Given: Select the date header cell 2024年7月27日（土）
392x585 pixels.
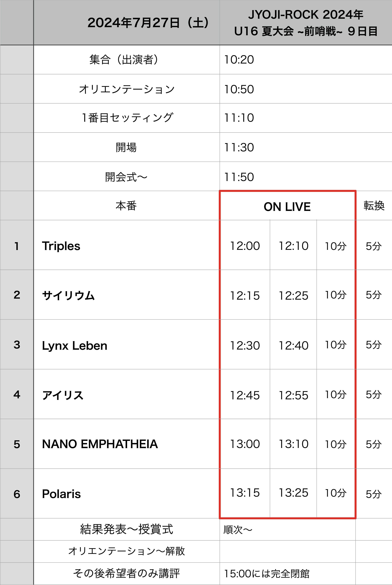Looking at the screenshot, I should (126, 22).
